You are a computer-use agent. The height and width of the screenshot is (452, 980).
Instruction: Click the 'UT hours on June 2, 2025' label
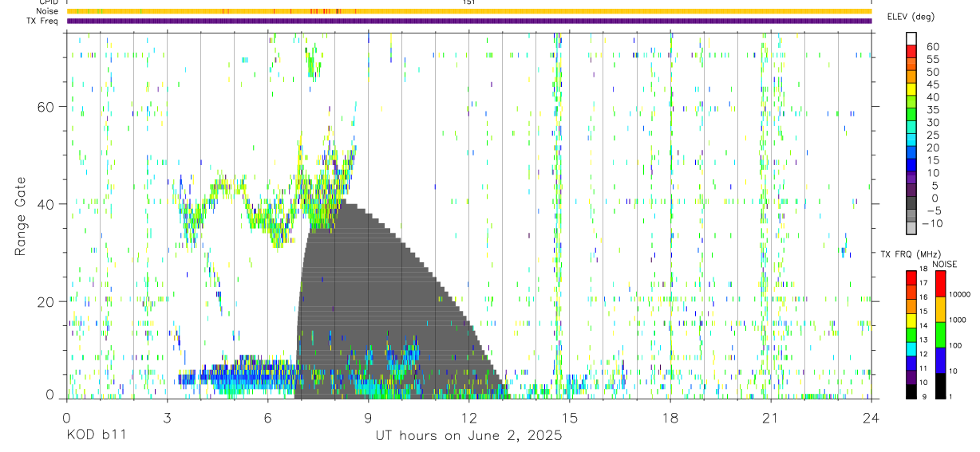click(468, 436)
